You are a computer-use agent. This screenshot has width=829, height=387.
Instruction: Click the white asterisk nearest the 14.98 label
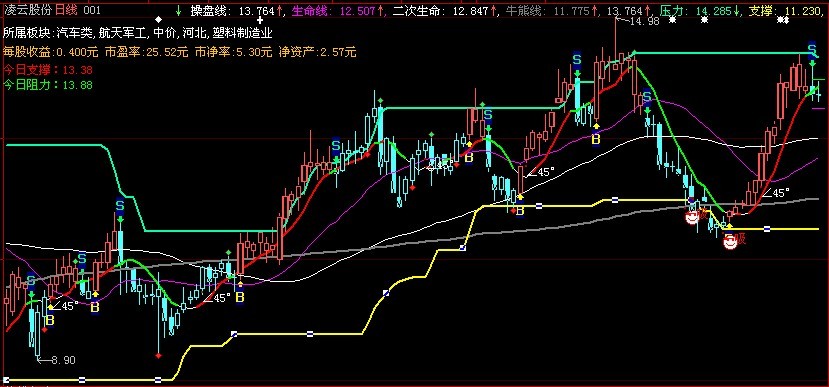click(x=672, y=20)
